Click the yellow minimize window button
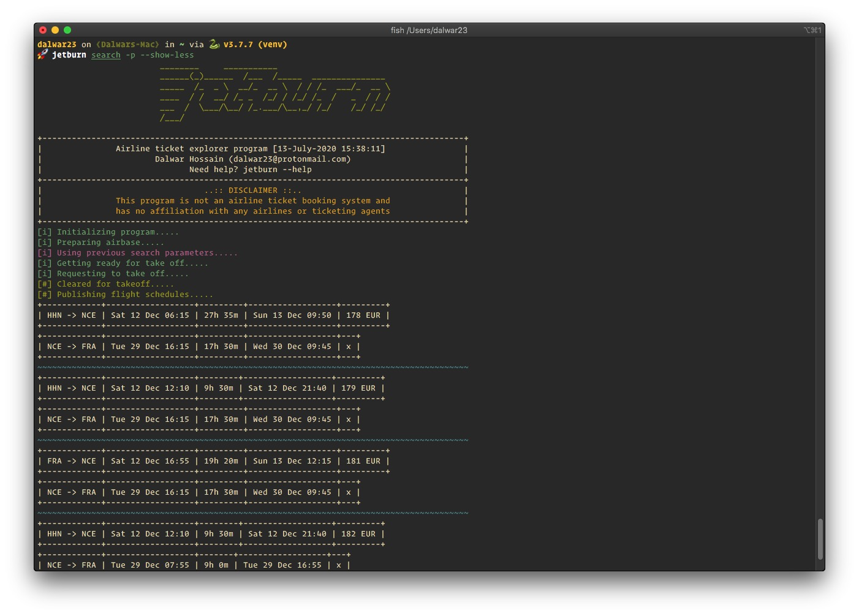This screenshot has height=616, width=859. (x=55, y=30)
